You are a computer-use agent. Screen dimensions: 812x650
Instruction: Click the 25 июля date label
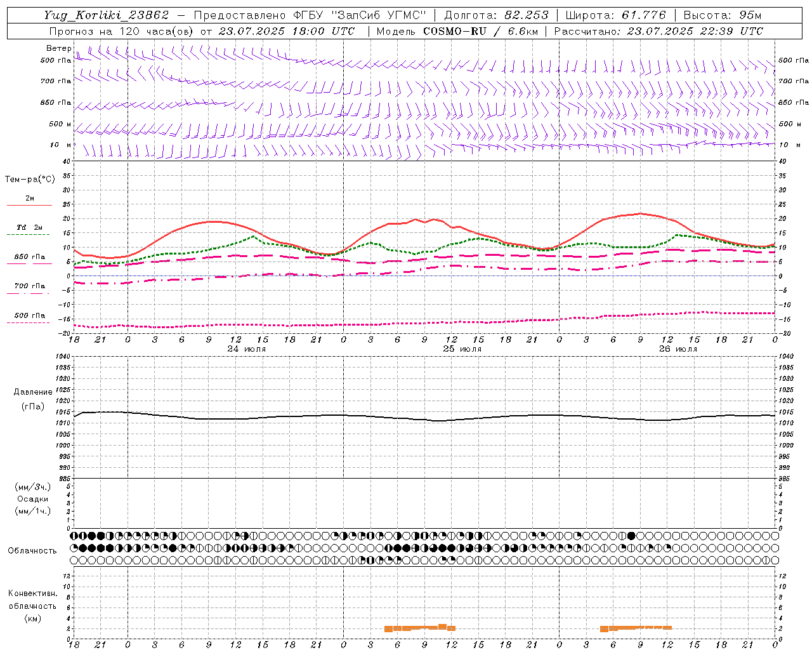click(462, 349)
